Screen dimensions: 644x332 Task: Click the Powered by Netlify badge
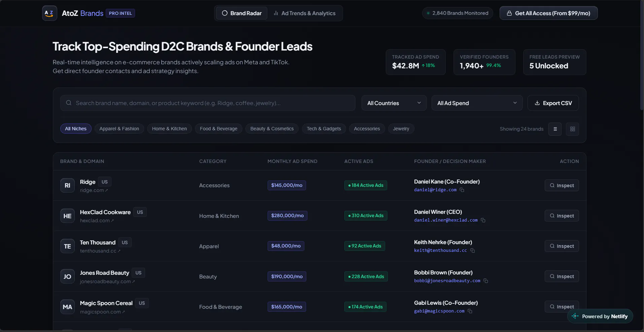click(600, 316)
